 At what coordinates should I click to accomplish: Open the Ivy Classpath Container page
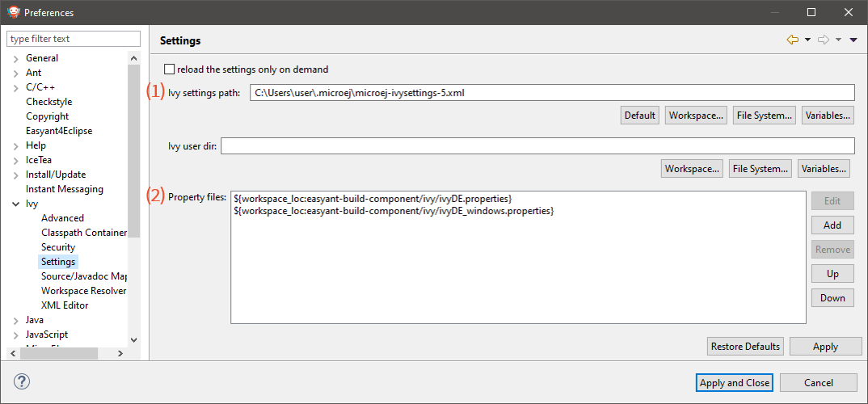(x=84, y=233)
